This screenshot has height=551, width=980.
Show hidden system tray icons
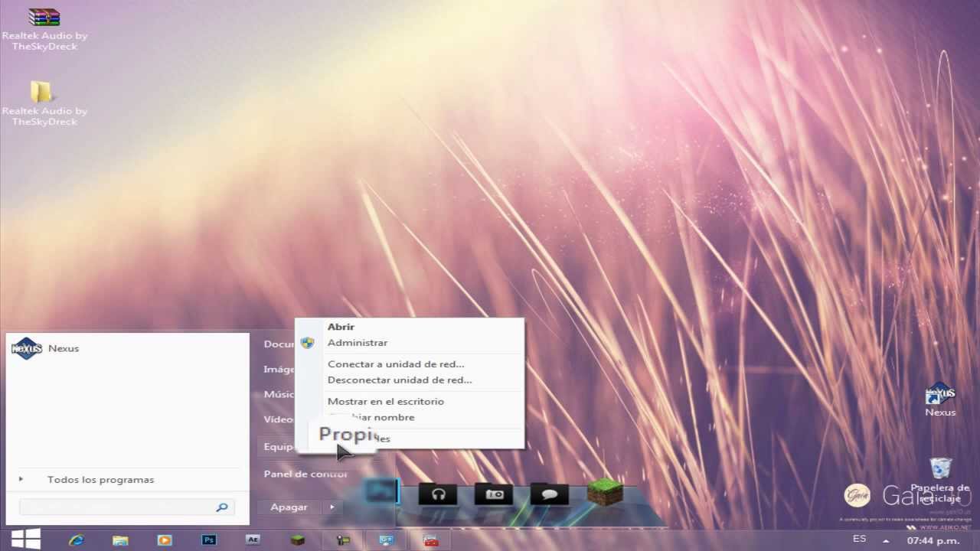coord(887,540)
